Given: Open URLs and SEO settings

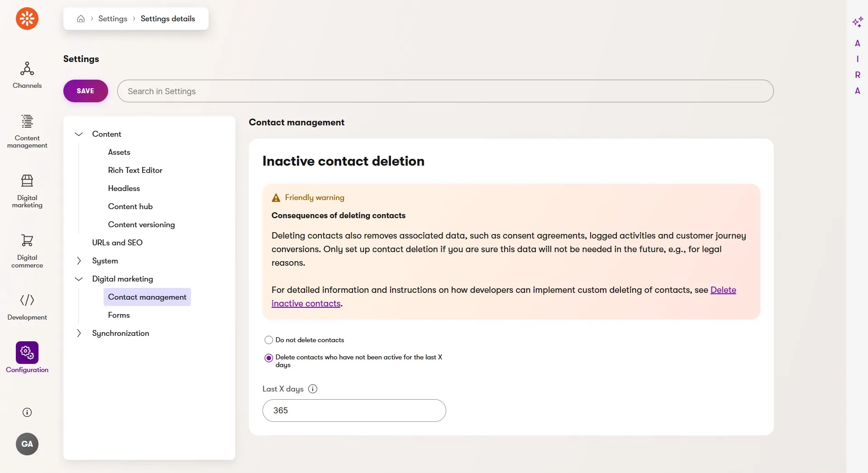Looking at the screenshot, I should (x=117, y=243).
